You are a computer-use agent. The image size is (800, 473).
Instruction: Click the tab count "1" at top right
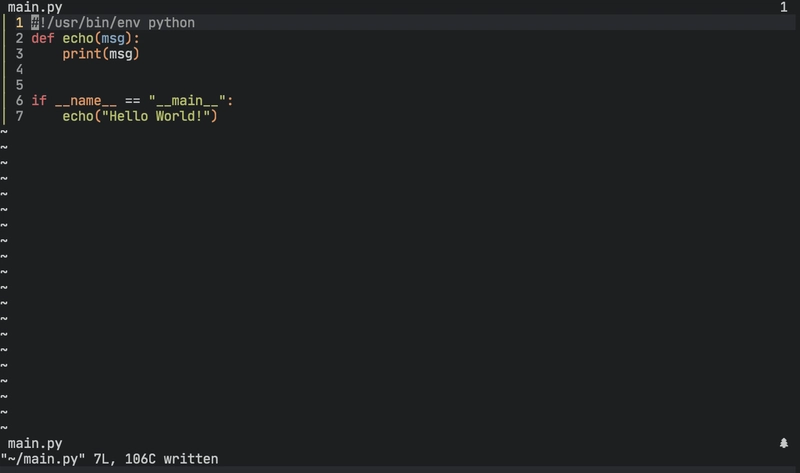click(784, 7)
